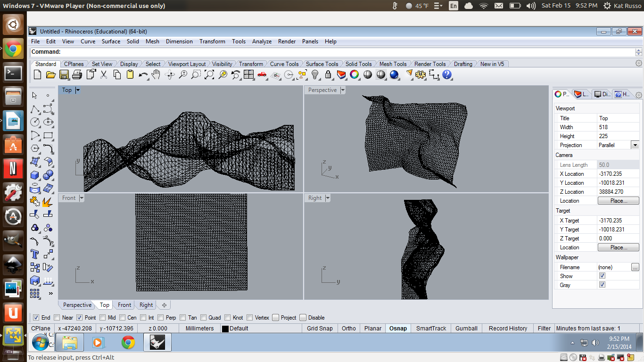The height and width of the screenshot is (362, 644).
Task: Open the Projection Parallel dropdown
Action: coord(635,145)
